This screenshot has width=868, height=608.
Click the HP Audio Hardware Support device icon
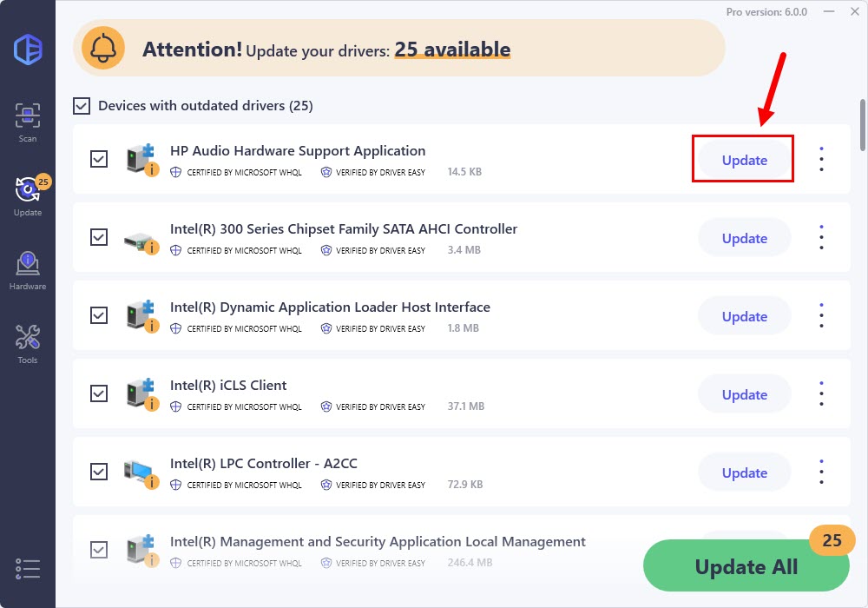tap(141, 160)
